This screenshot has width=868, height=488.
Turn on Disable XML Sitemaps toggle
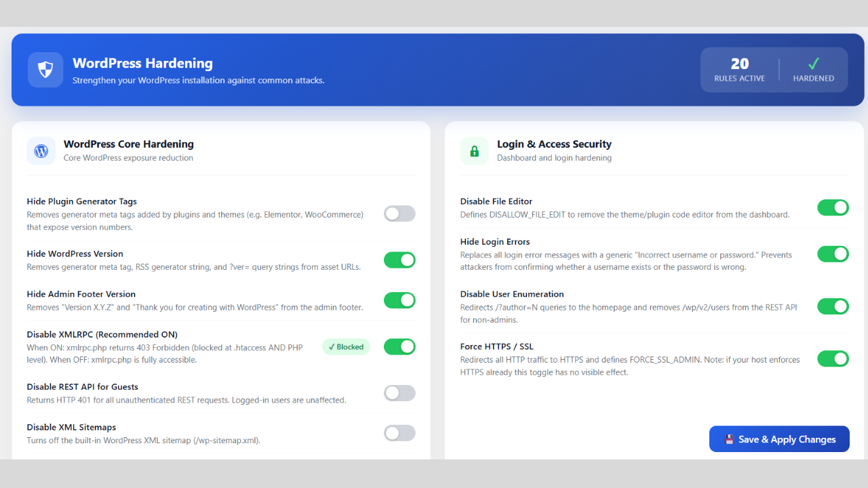(399, 433)
